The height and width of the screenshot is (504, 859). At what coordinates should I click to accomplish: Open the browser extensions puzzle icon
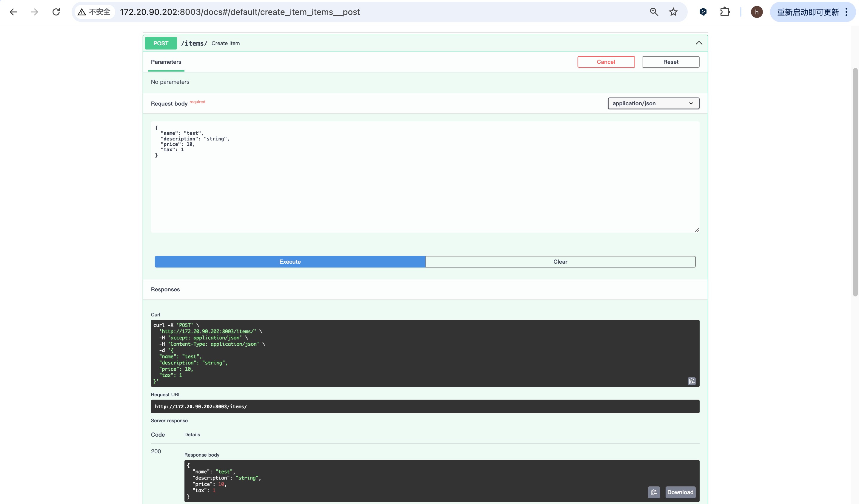(725, 12)
